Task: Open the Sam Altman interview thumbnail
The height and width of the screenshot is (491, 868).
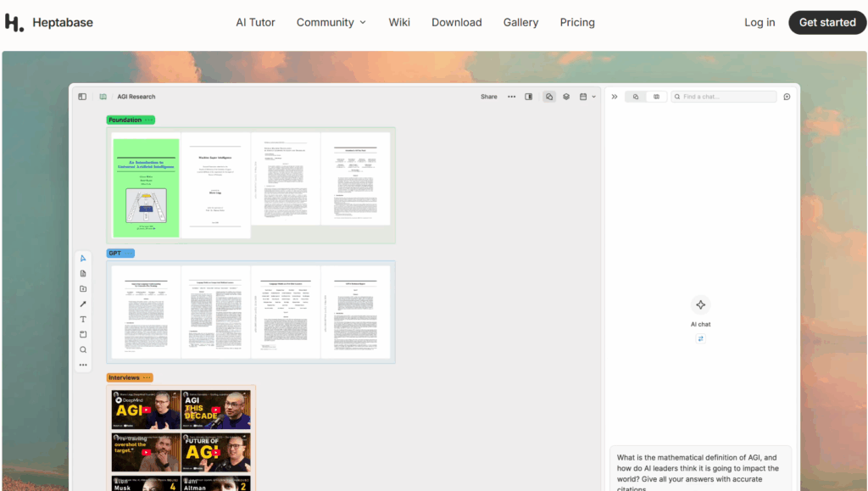Action: pyautogui.click(x=216, y=483)
